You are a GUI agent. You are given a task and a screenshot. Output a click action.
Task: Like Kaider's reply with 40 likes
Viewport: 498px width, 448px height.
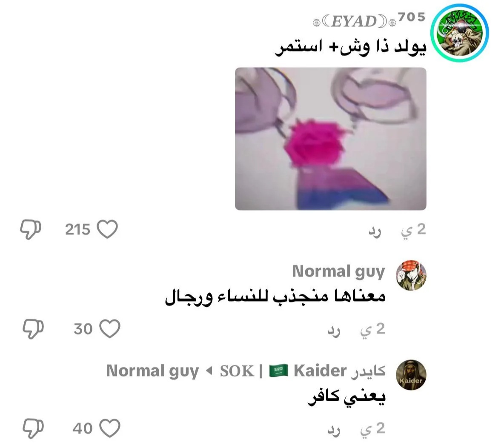pyautogui.click(x=110, y=428)
